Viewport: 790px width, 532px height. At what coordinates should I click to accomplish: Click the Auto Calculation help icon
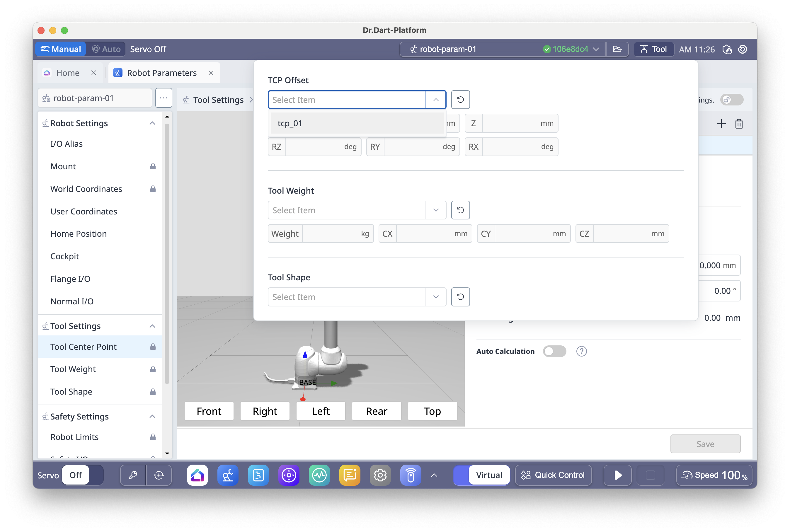(x=581, y=351)
